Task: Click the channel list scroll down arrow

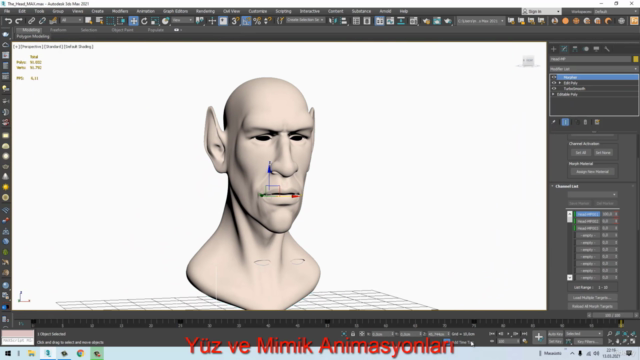Action: point(570,278)
